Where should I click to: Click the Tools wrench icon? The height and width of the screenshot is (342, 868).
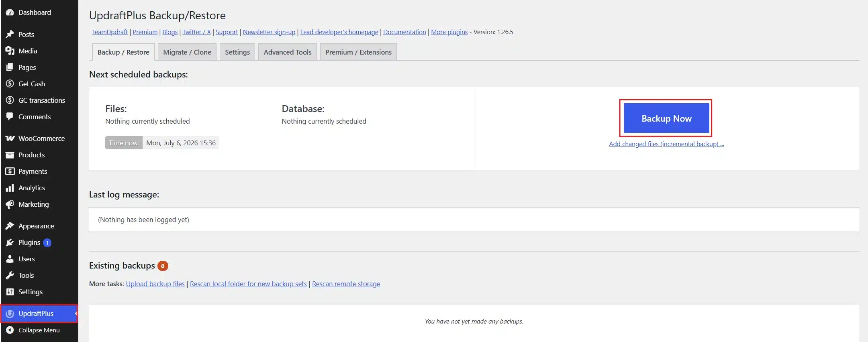coord(10,275)
